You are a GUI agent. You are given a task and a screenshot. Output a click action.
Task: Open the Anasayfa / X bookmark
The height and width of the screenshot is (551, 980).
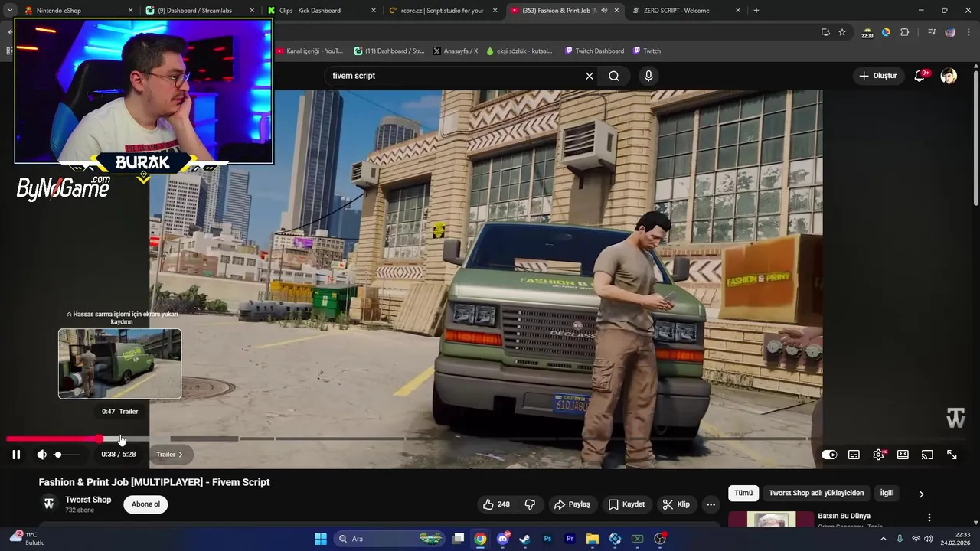coord(455,51)
